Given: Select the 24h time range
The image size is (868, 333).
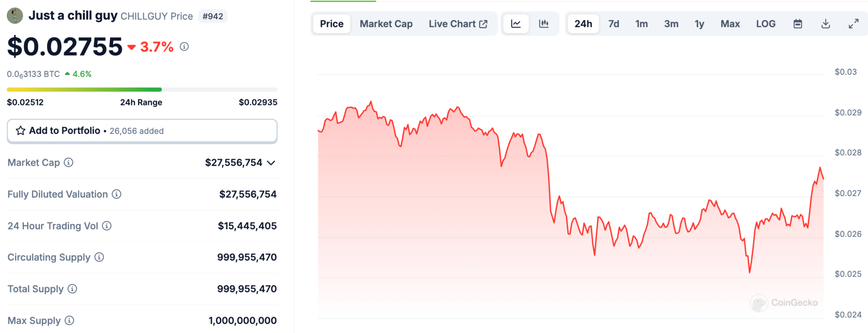Looking at the screenshot, I should tap(583, 24).
